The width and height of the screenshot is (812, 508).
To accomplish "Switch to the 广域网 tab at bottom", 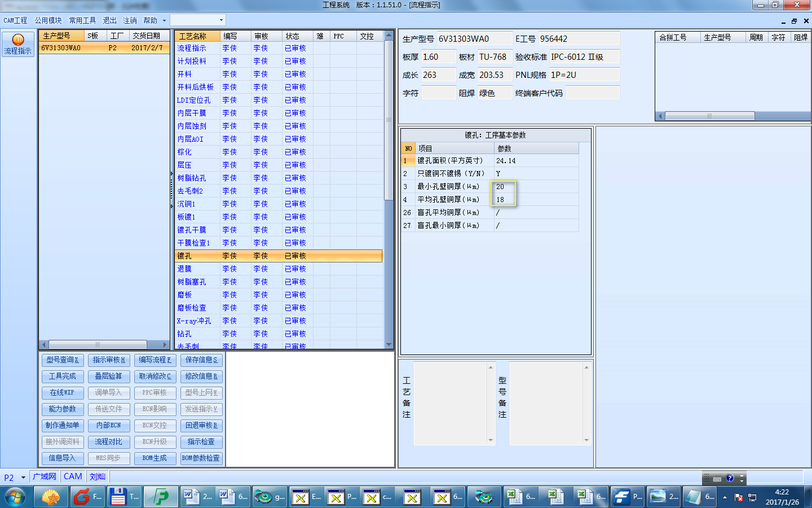I will [45, 476].
